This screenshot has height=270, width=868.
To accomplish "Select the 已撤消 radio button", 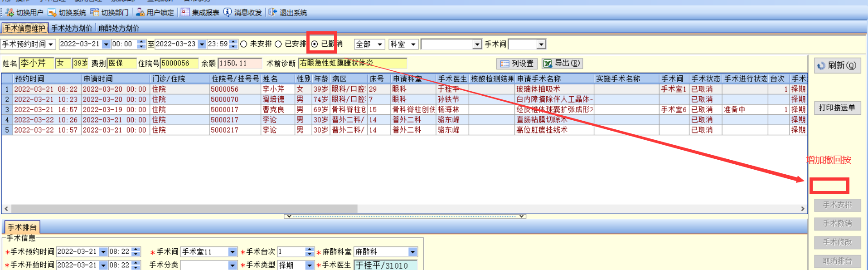I will point(315,44).
